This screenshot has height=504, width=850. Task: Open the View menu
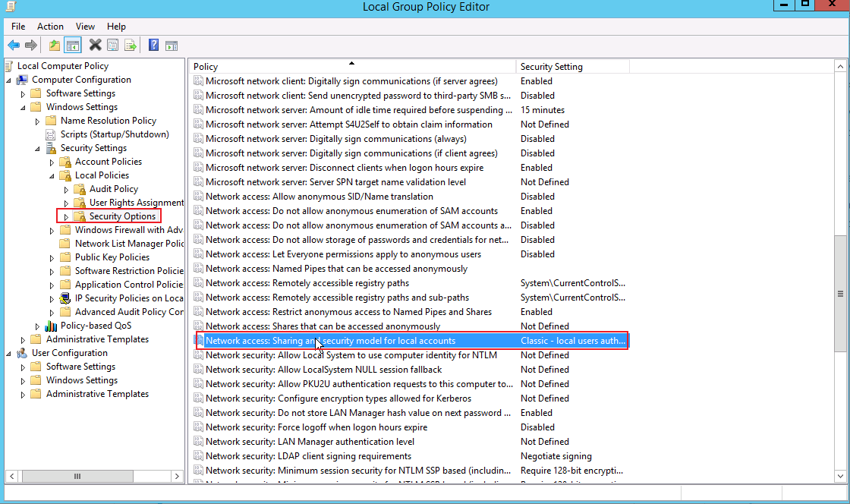pyautogui.click(x=85, y=26)
